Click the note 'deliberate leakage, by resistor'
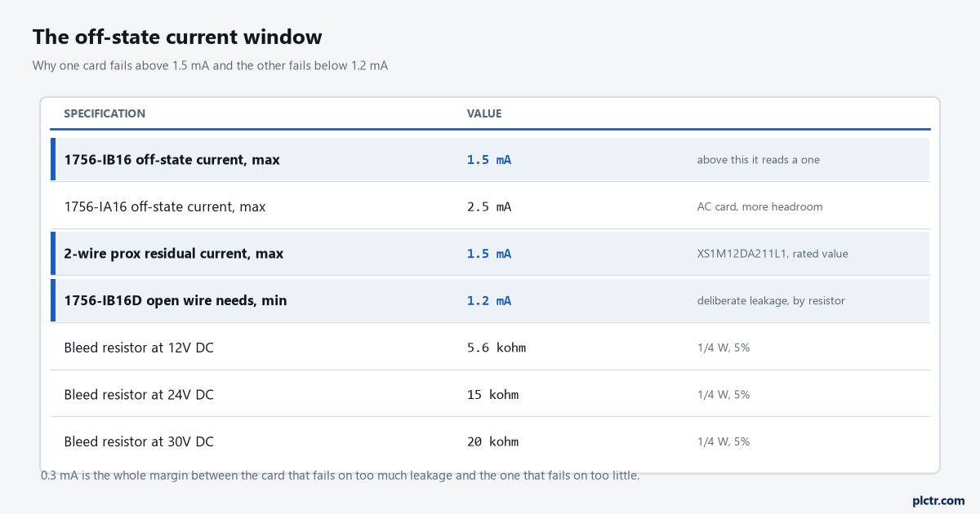 pos(771,301)
